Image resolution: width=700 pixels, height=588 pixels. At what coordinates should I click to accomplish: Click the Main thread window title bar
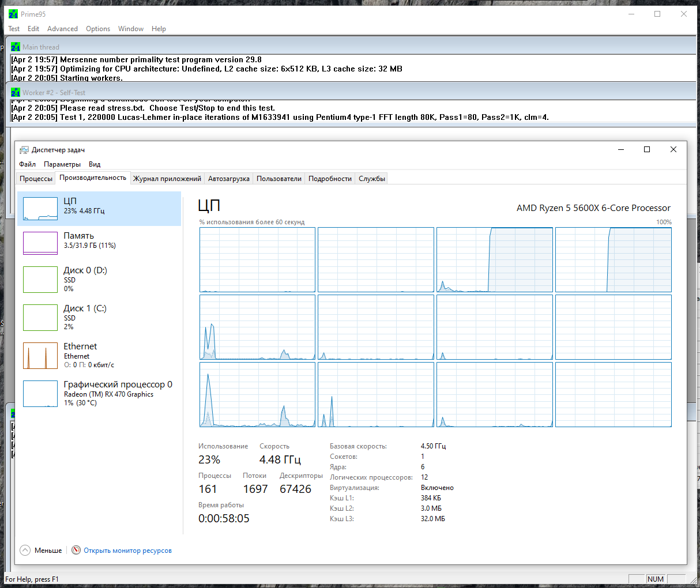(352, 47)
